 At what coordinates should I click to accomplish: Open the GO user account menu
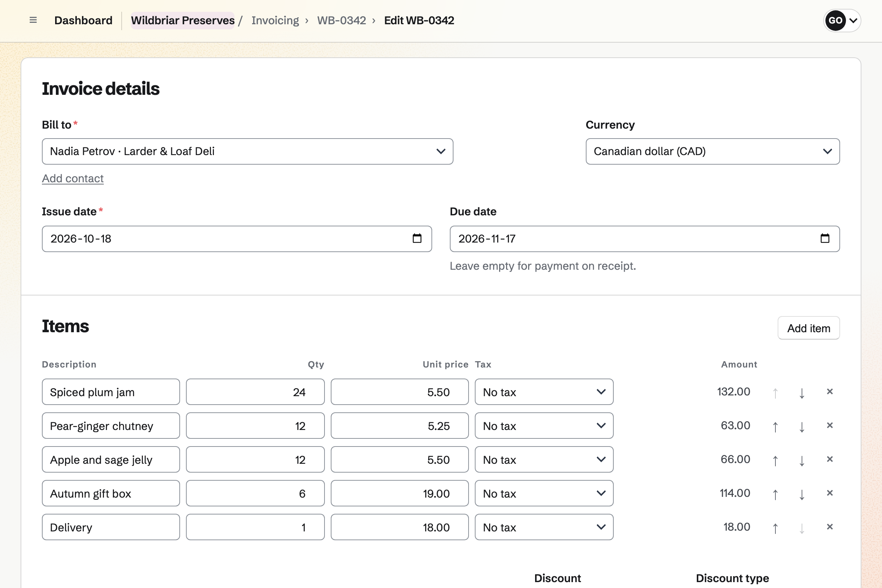coord(842,20)
